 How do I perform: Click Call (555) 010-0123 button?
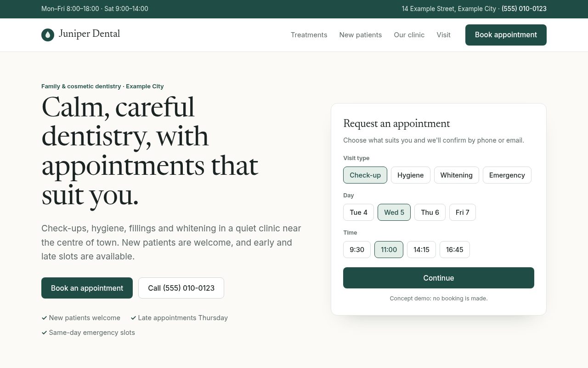tap(181, 288)
